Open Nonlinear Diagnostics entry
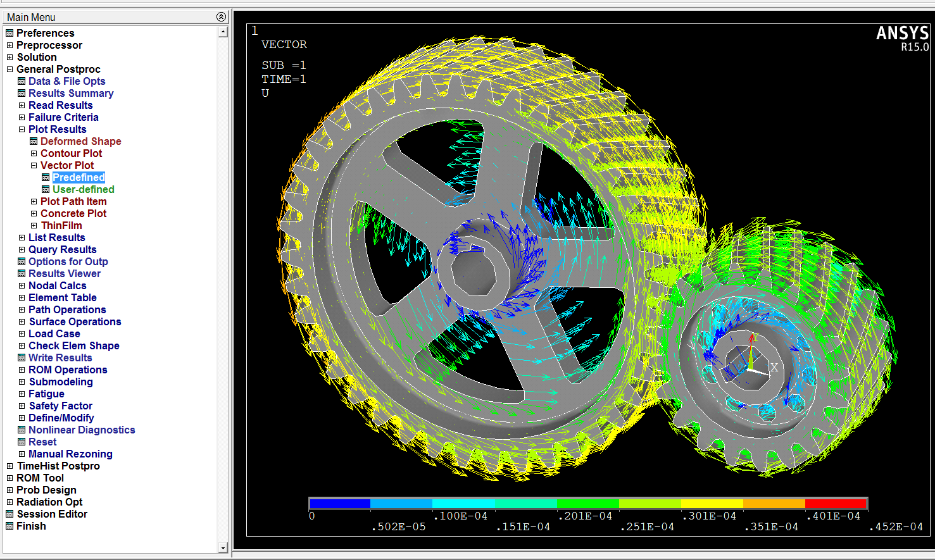 pos(82,430)
